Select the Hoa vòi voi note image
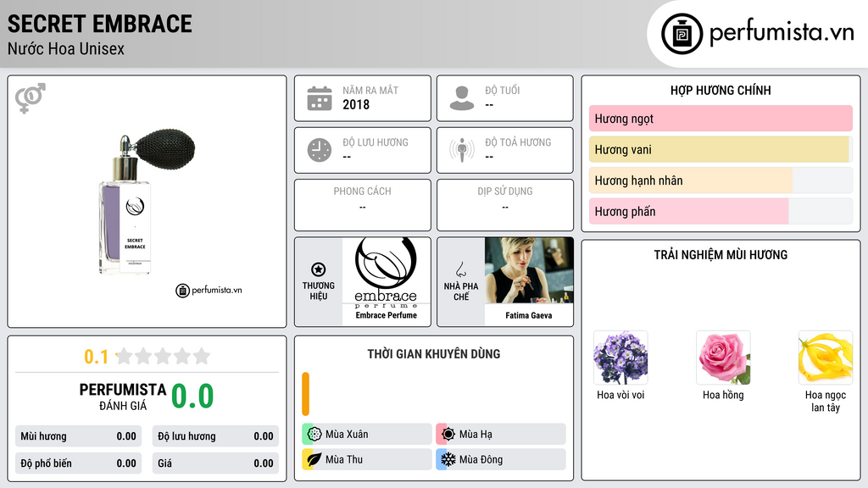Viewport: 868px width, 488px height. tap(620, 358)
